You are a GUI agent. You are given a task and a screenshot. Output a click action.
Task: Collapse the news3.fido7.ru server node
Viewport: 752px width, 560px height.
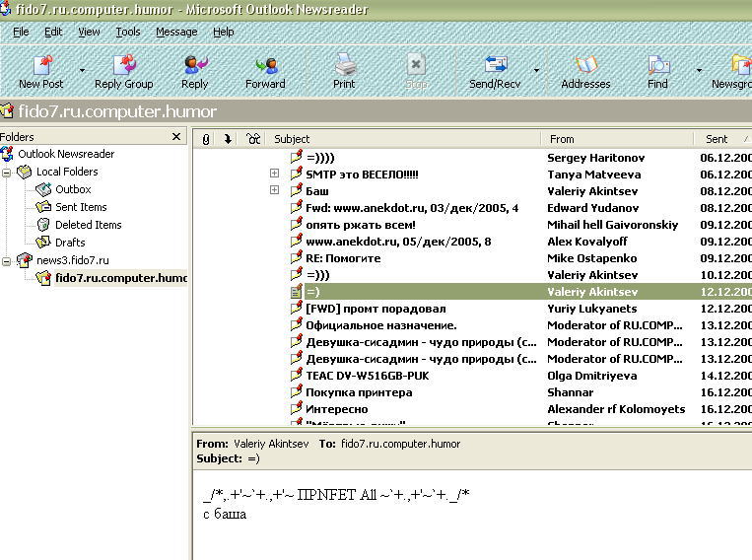[x=6, y=260]
